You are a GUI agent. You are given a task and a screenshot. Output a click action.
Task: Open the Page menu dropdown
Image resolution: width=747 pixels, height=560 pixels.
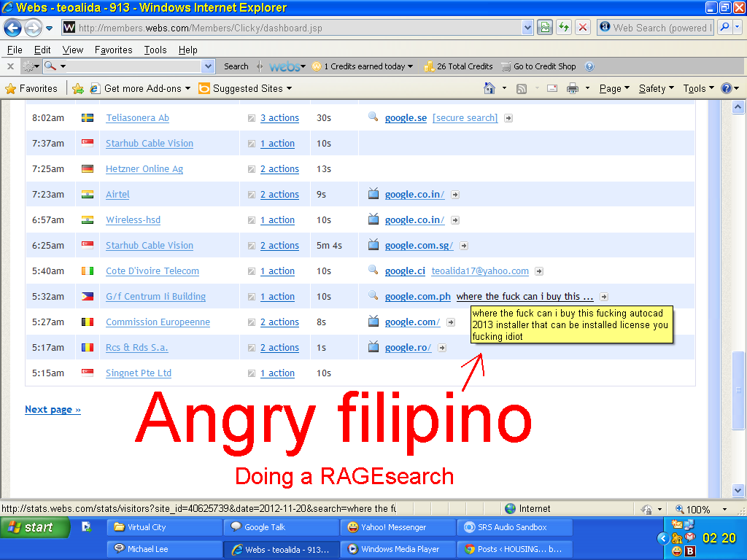point(614,88)
